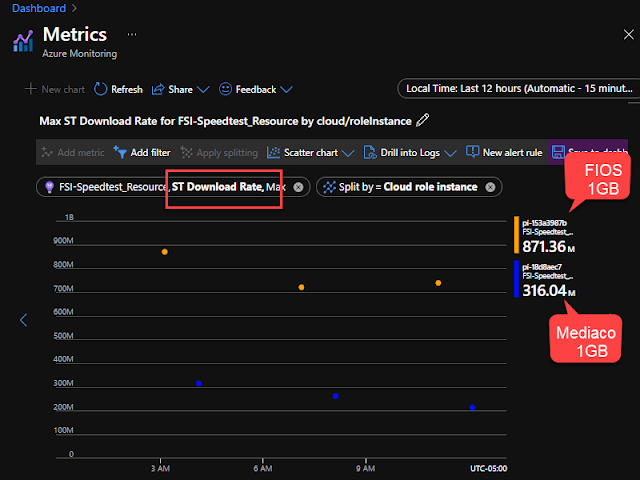Click the Add filter funnel icon

(x=120, y=152)
